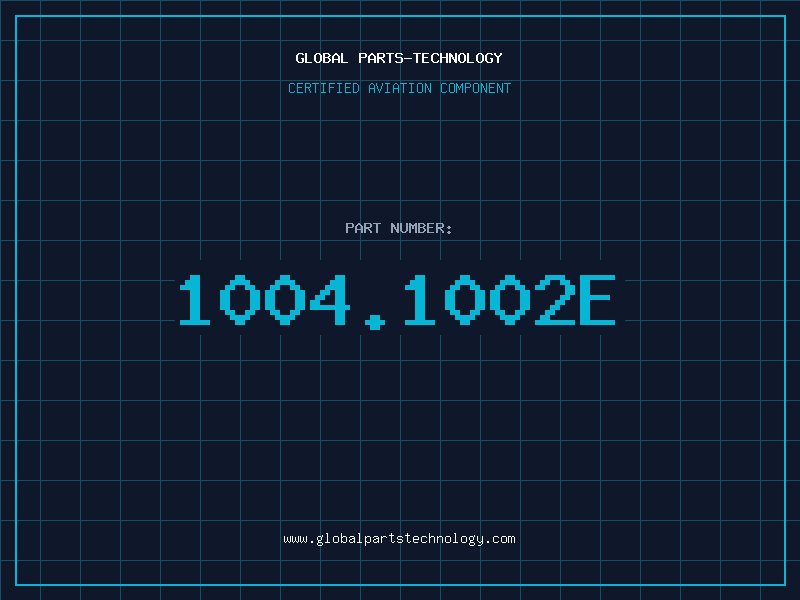This screenshot has width=800, height=600.
Task: Click the GLOBAL PARTS-TECHNOLOGY heading
Action: click(399, 58)
